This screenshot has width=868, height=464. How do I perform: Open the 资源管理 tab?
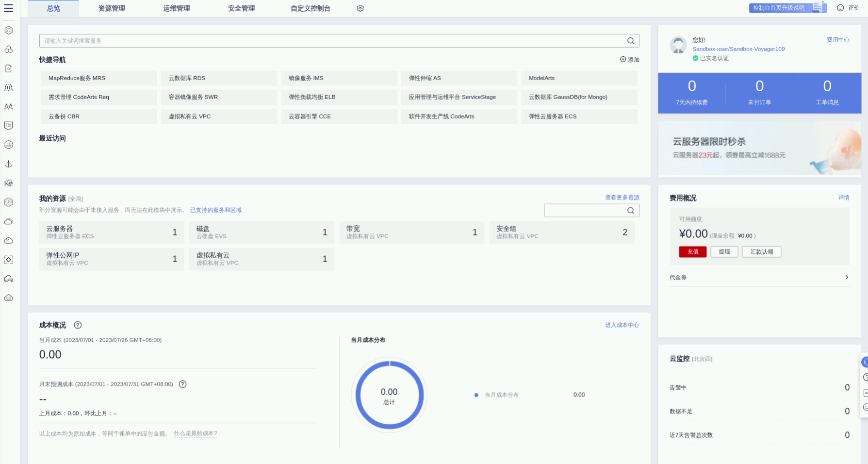click(x=112, y=9)
